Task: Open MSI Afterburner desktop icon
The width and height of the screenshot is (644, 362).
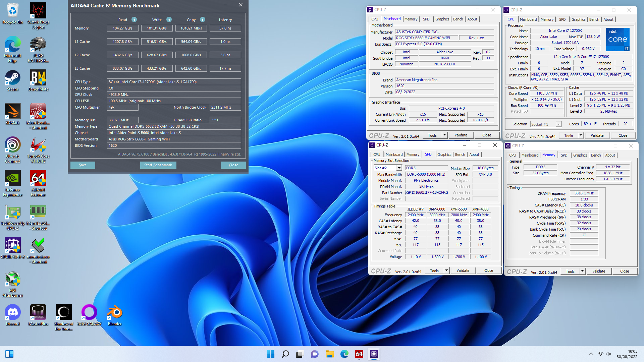Action: [13, 284]
